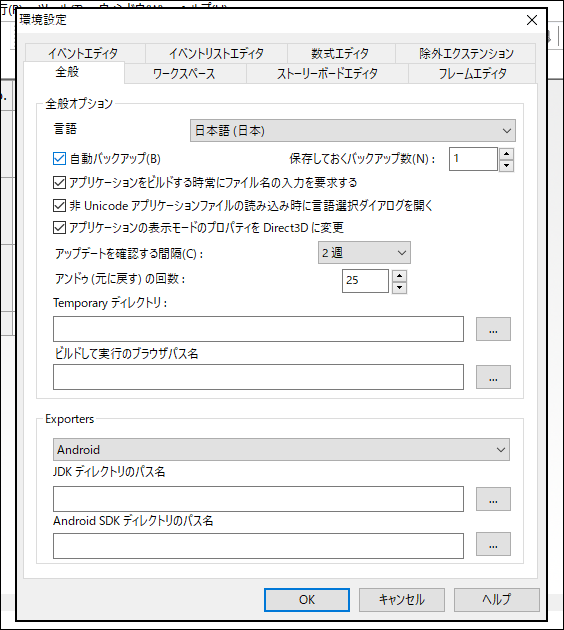Screen dimensions: 564x630
Task: Open アップデート確認間隔 dropdown showing 2 週
Action: coord(364,253)
